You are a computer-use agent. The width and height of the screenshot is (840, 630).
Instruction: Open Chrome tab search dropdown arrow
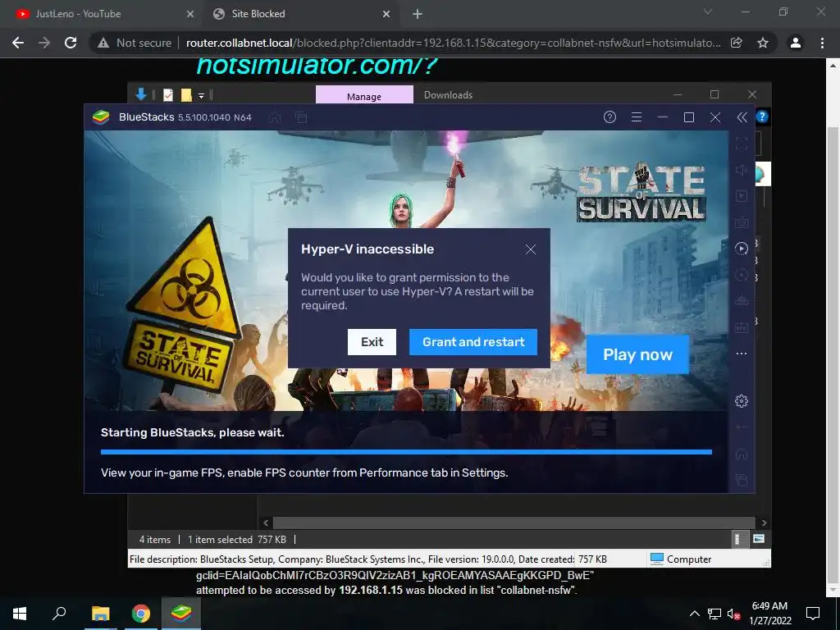click(x=708, y=11)
